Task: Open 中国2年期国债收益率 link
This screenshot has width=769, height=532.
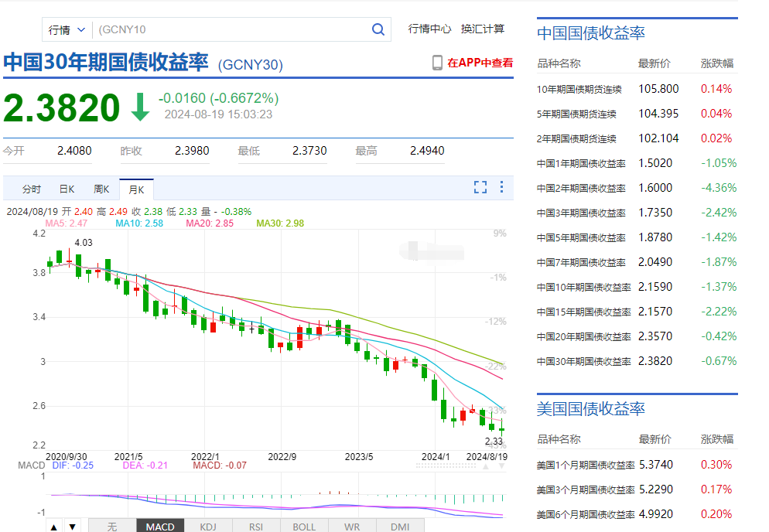Action: pos(581,188)
